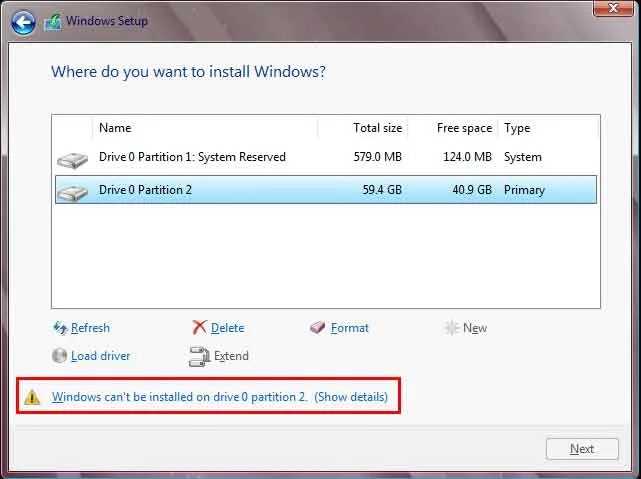Open the Load driver link
Screen dimensions: 641x479
tap(101, 356)
